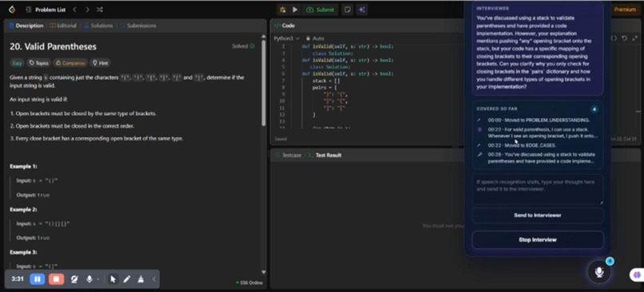Toggle the recorder microphone
This screenshot has height=292, width=644.
89,279
